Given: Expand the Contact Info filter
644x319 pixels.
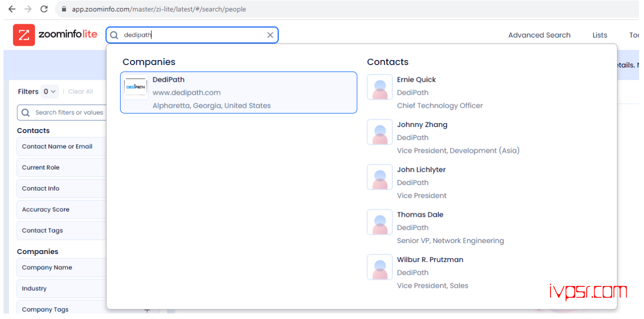Looking at the screenshot, I should coord(62,189).
